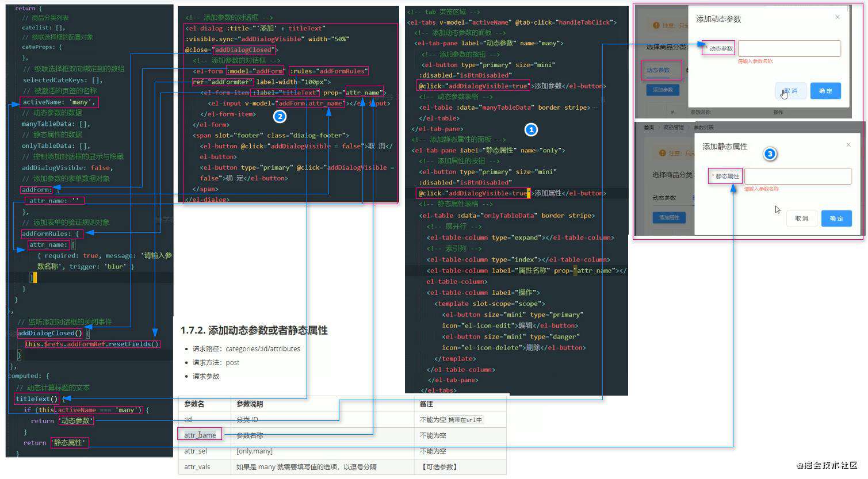Open the 首页 breadcrumb link
The width and height of the screenshot is (868, 479).
pos(649,128)
